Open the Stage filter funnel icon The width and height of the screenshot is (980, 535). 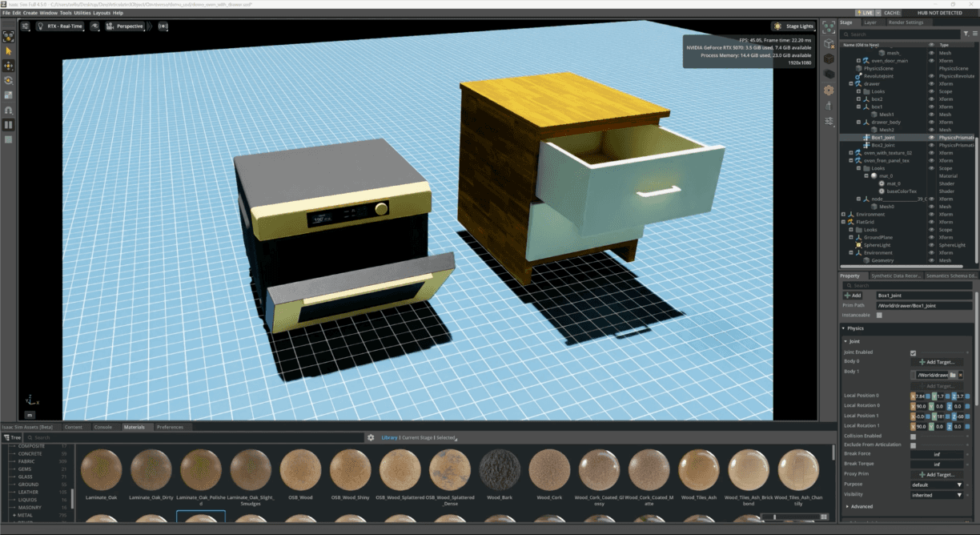point(966,34)
